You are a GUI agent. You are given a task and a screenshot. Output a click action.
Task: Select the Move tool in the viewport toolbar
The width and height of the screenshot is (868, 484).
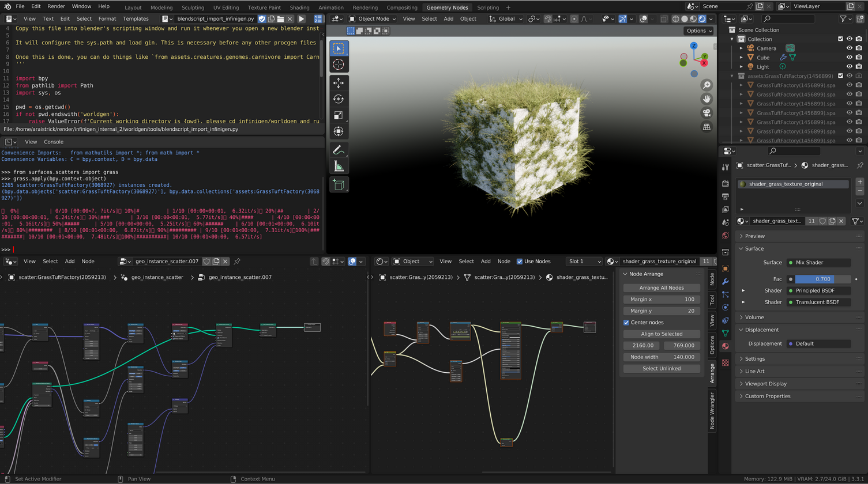(339, 83)
